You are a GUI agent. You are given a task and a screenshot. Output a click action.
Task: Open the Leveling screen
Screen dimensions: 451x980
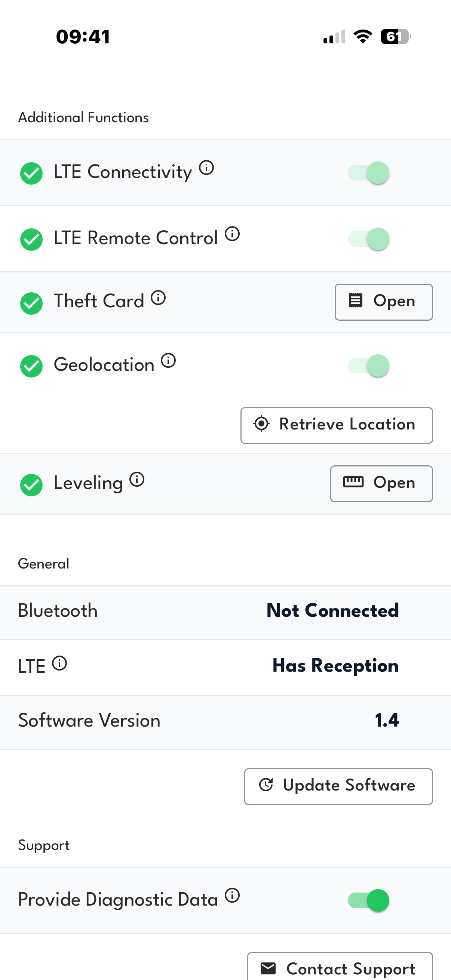point(381,484)
